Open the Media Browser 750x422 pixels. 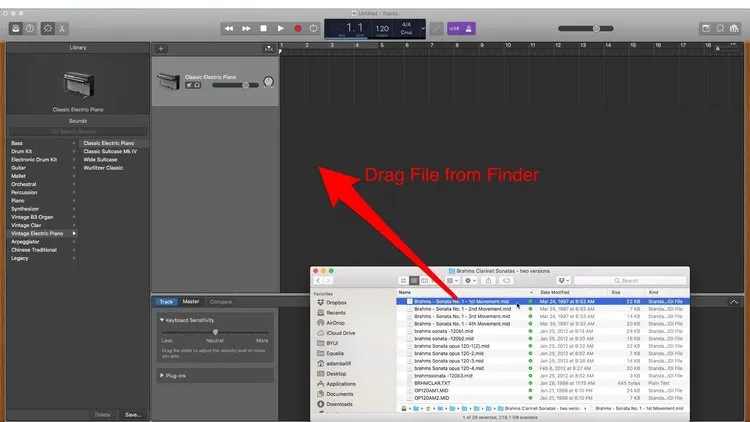point(734,29)
